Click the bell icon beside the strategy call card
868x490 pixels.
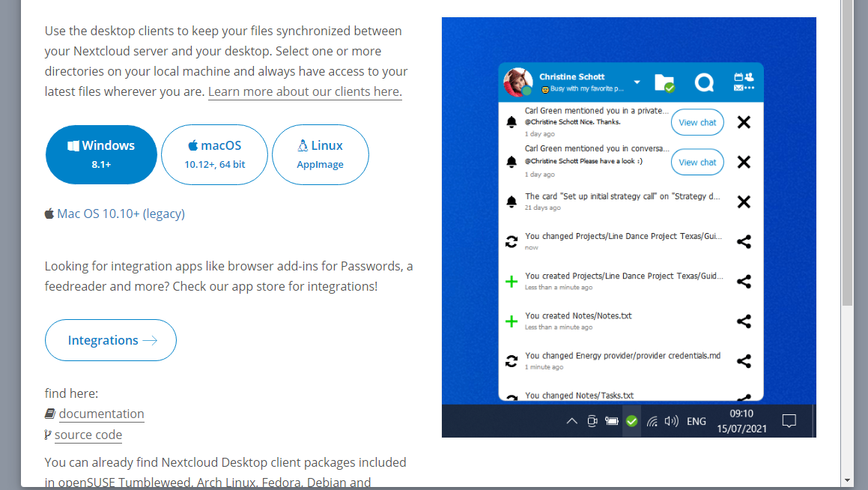[512, 202]
